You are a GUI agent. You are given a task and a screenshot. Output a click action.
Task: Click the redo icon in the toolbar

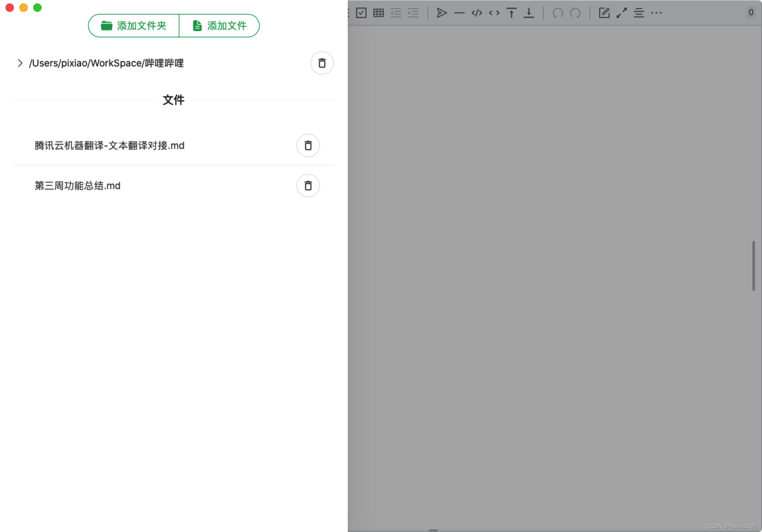(575, 13)
